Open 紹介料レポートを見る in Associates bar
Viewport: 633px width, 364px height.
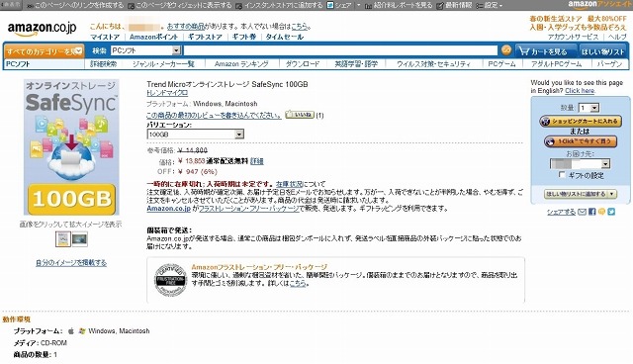coord(399,5)
